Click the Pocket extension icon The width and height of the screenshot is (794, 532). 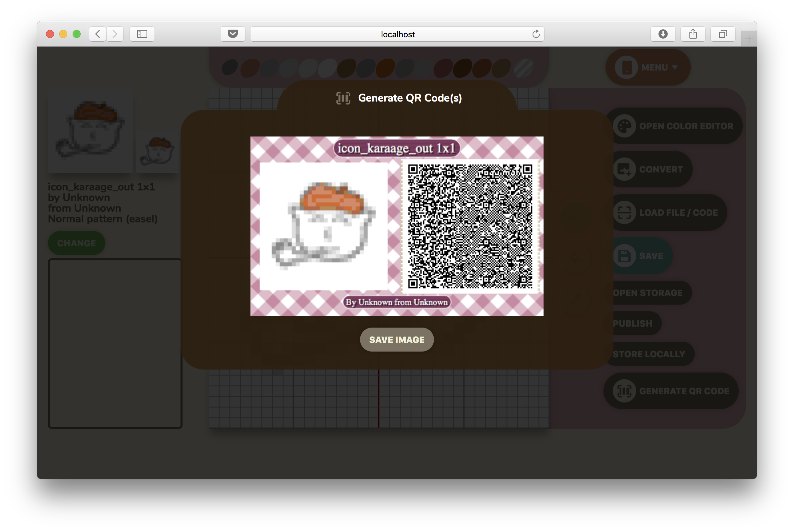tap(232, 34)
